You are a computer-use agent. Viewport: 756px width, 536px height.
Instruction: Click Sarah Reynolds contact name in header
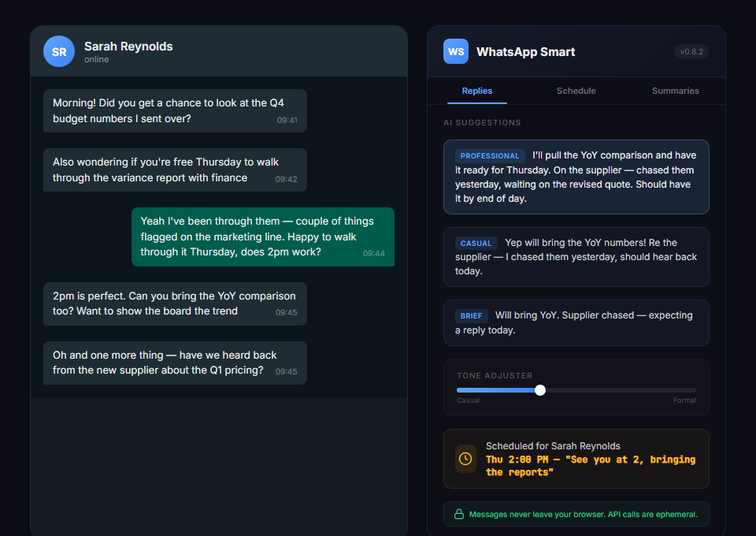[128, 47]
